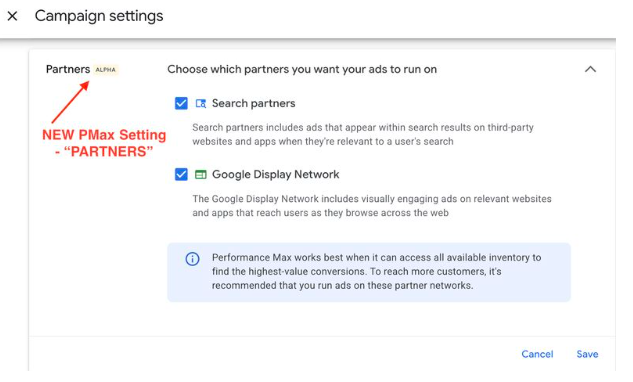Save the partners settings

point(587,354)
